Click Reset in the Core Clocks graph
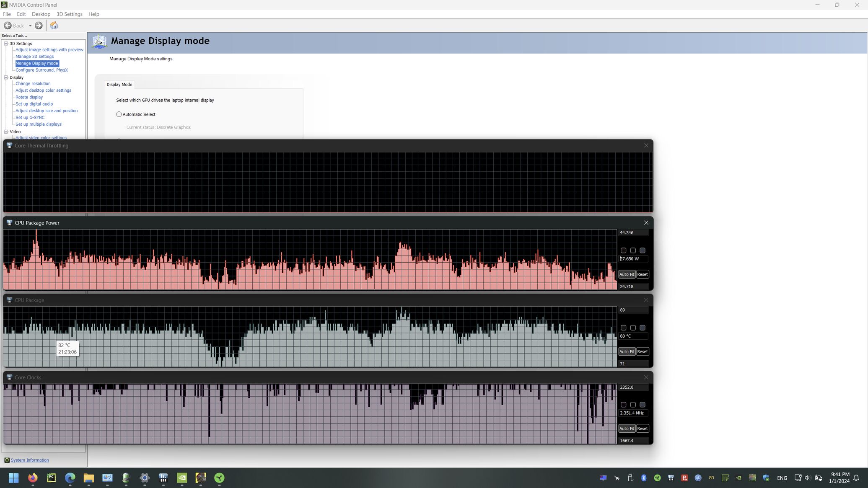The height and width of the screenshot is (488, 868). (643, 429)
